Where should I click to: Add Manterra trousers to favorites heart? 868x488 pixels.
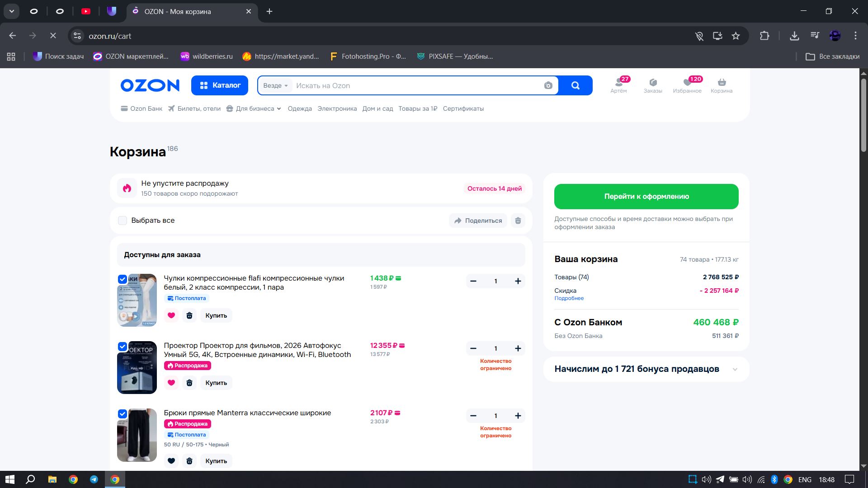(x=171, y=461)
